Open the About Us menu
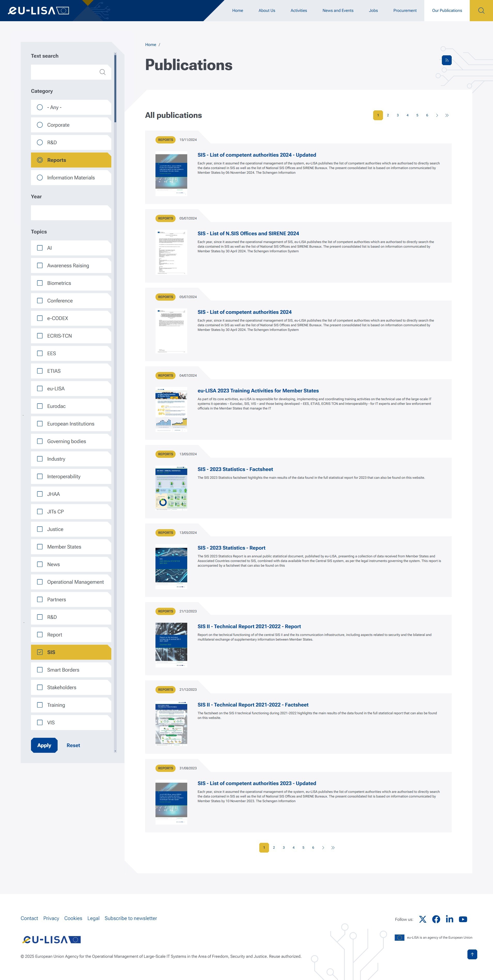The height and width of the screenshot is (980, 493). coord(267,11)
